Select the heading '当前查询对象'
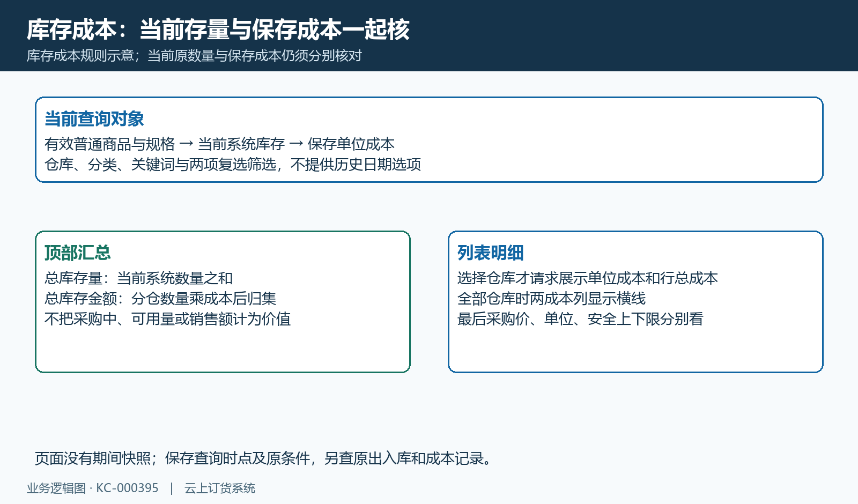 pos(94,118)
